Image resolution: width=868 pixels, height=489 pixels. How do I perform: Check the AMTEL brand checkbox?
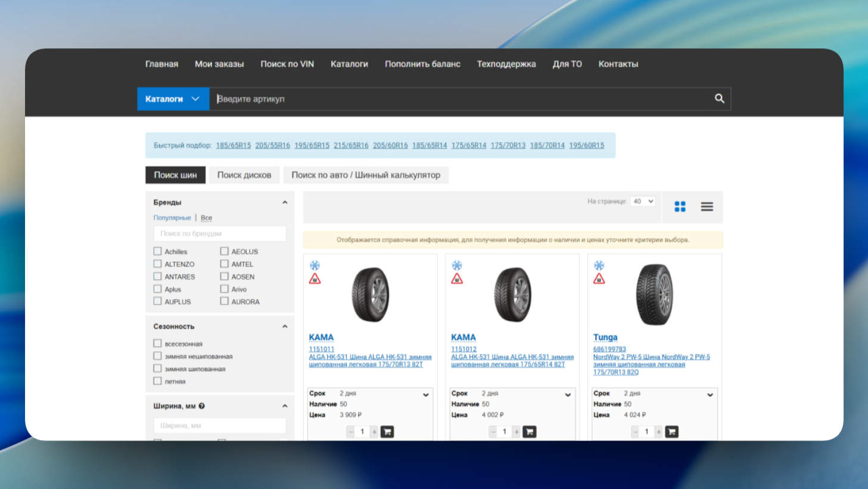[x=225, y=264]
